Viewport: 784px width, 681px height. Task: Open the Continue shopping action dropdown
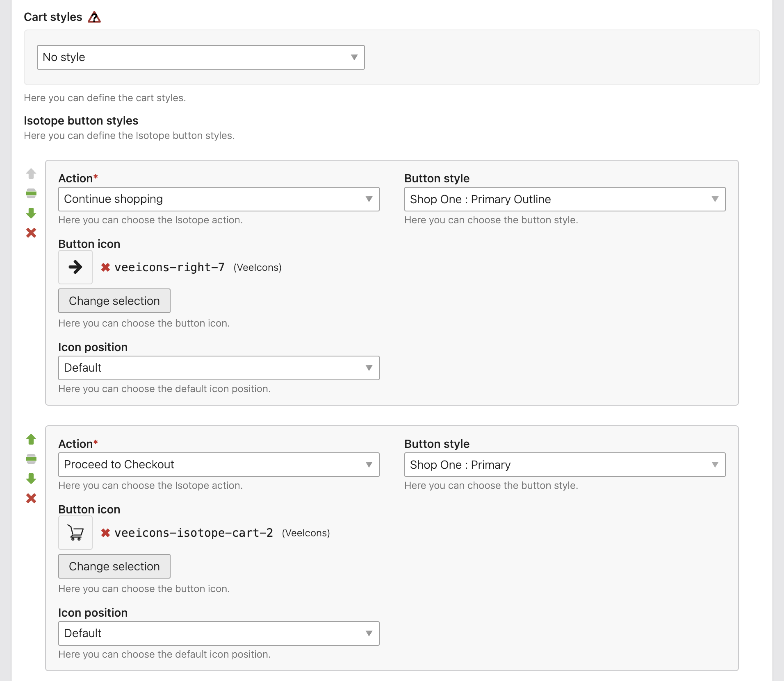click(219, 199)
